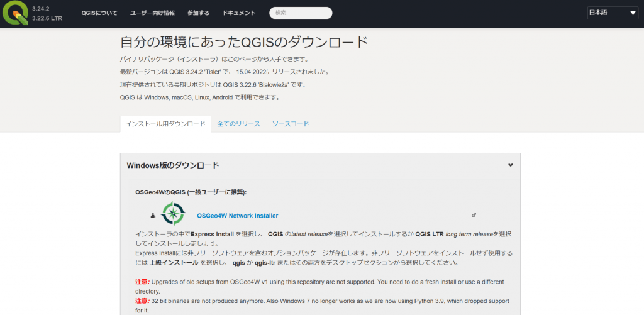Viewport: 644px width, 315px height.
Task: Collapse the Windows版のダウンロード section chevron
Action: coord(511,165)
